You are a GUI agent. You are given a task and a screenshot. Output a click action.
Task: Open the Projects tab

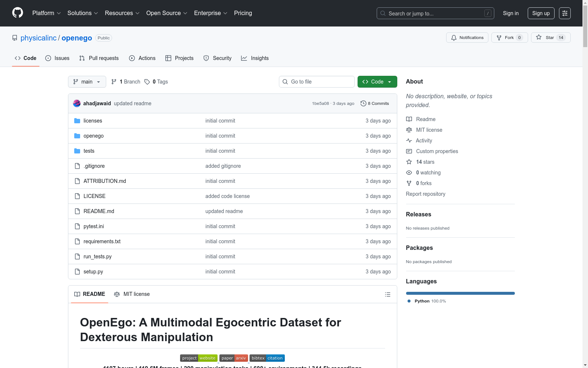[x=179, y=58]
